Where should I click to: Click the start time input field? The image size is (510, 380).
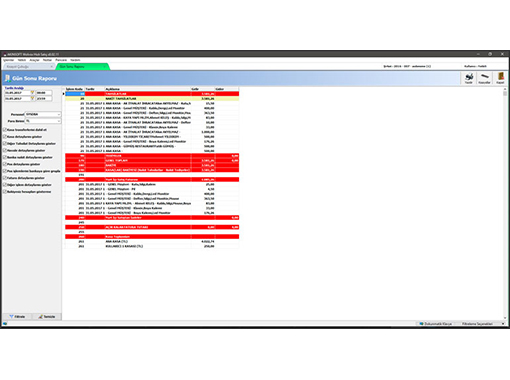point(44,93)
